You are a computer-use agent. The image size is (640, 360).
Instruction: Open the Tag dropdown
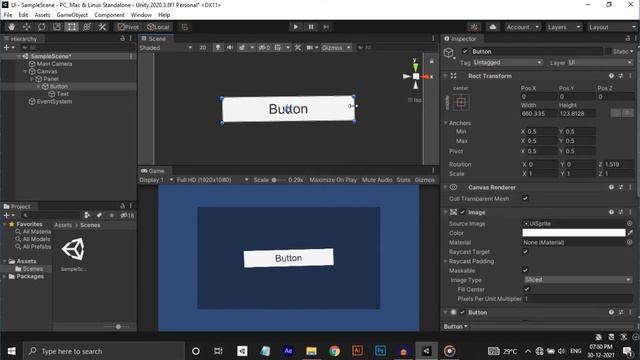507,62
